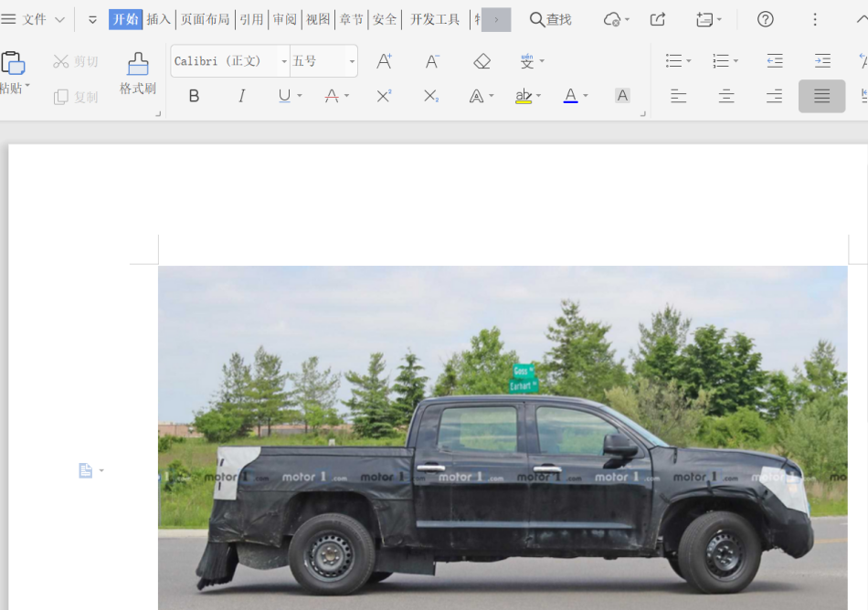Viewport: 868px width, 610px height.
Task: Open the 页面布局 tab
Action: pos(205,19)
